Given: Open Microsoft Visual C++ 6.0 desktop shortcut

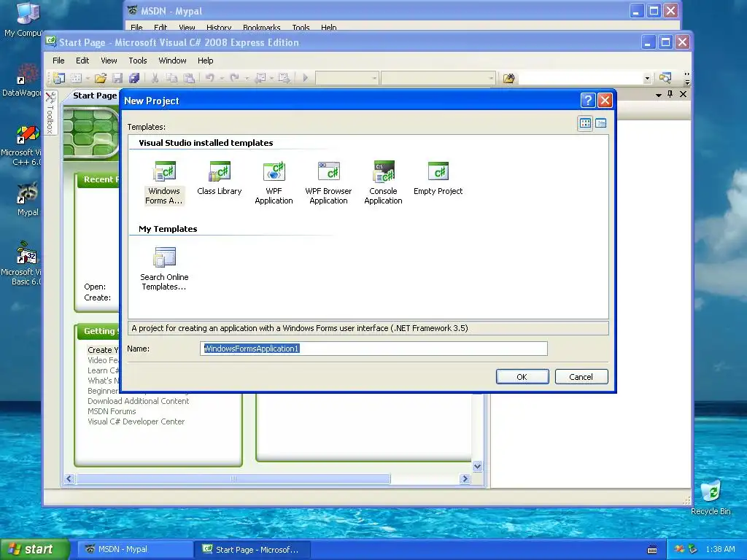Looking at the screenshot, I should (x=21, y=146).
